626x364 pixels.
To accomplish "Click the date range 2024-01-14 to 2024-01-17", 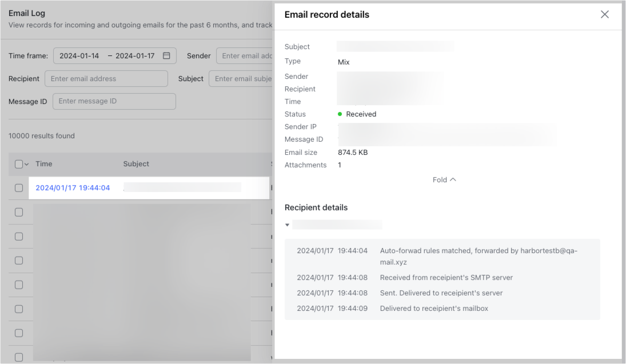I will click(x=102, y=55).
